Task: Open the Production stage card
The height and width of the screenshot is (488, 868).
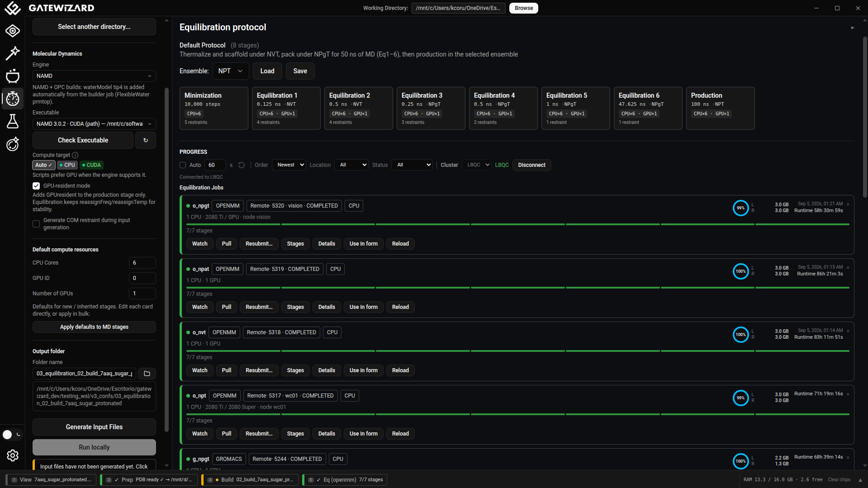Action: (720, 109)
